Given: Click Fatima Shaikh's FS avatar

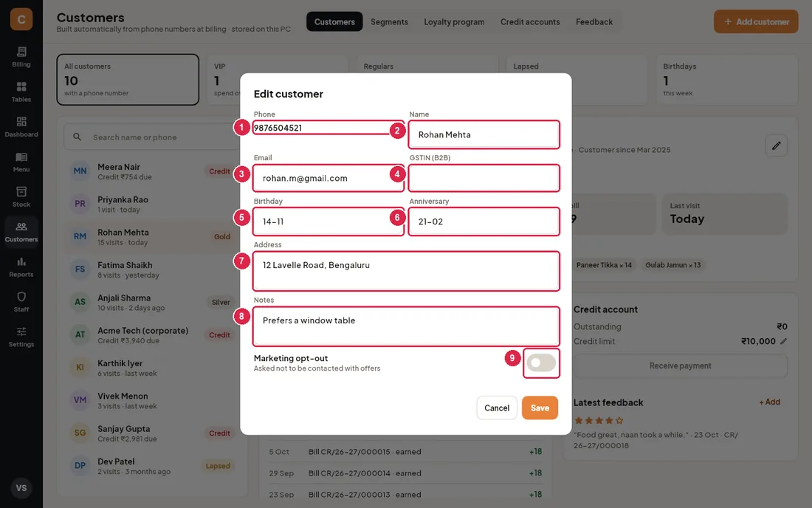Looking at the screenshot, I should coord(80,270).
